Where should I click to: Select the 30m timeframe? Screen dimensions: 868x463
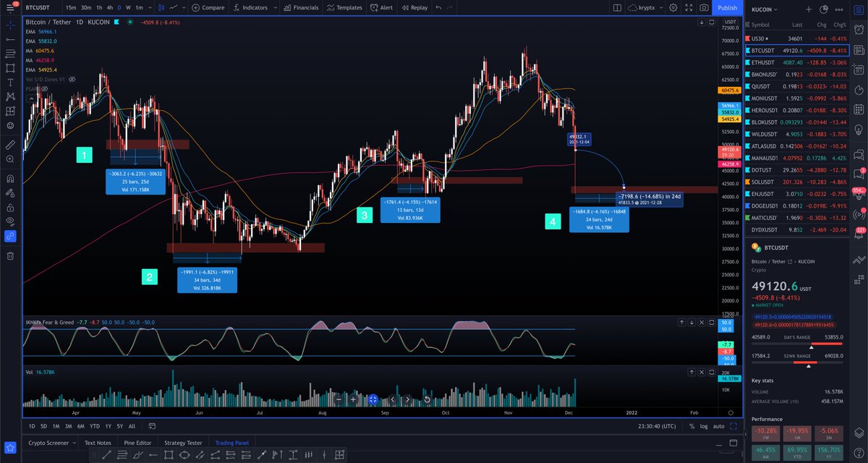click(86, 8)
